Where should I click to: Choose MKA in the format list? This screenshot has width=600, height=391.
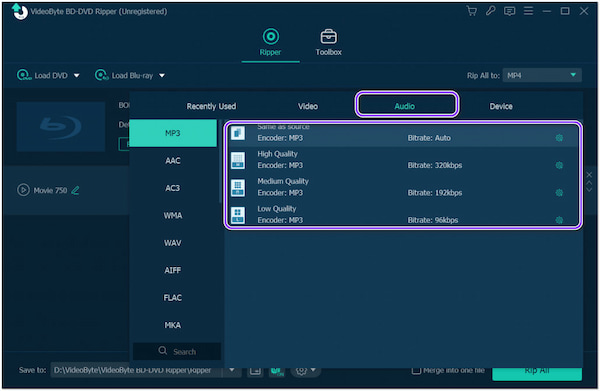tap(173, 325)
